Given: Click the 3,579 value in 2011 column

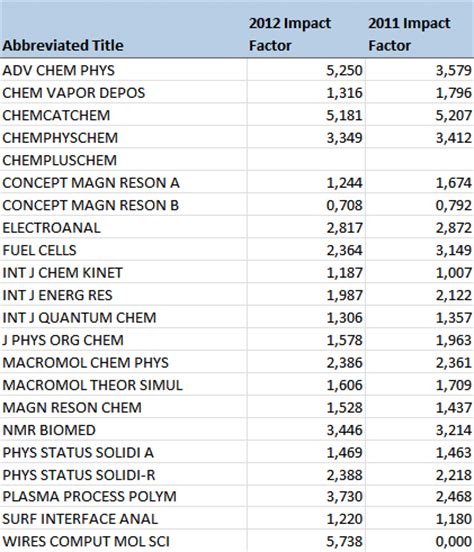Looking at the screenshot, I should (454, 71).
